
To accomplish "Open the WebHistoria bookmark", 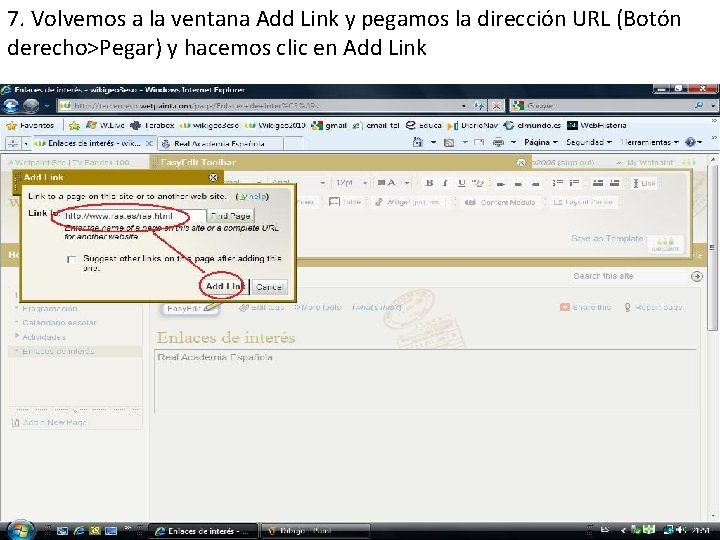I will pos(596,125).
